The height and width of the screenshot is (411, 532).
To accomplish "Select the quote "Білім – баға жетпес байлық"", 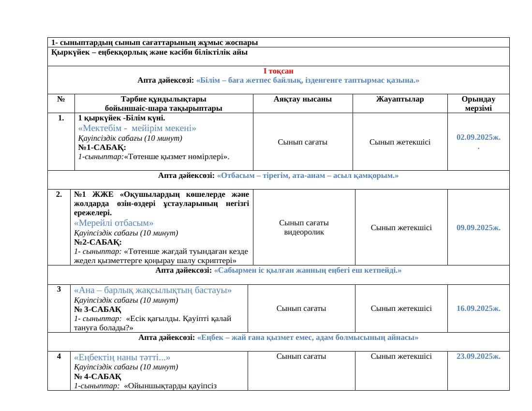I will 301,80.
